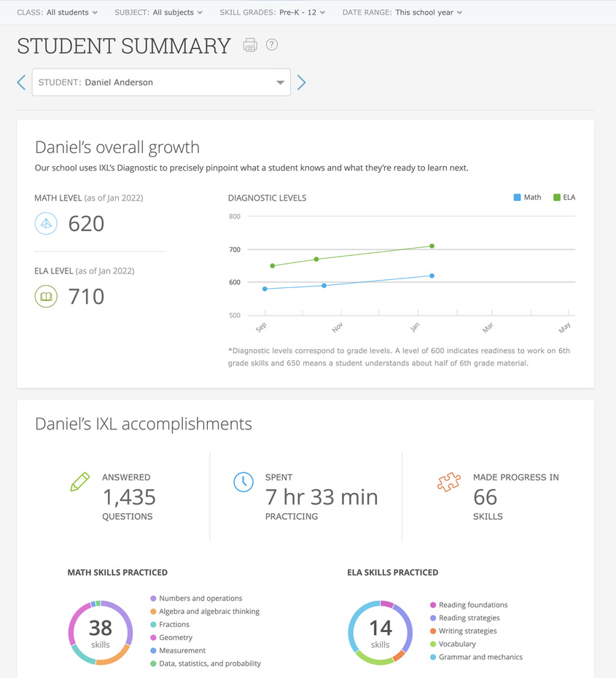Select the puzzle icon for skills progress
616x678 pixels.
[x=450, y=481]
